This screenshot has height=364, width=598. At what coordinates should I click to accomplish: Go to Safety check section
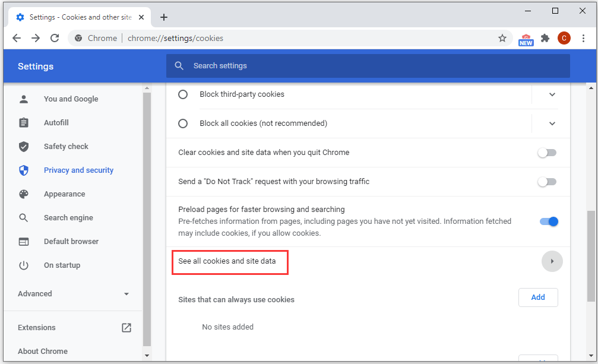66,146
